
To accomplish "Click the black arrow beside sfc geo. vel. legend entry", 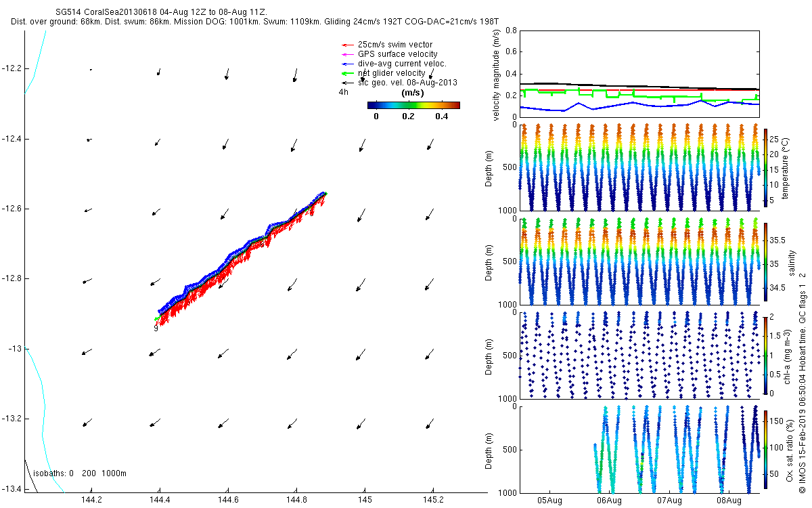I will tap(347, 83).
